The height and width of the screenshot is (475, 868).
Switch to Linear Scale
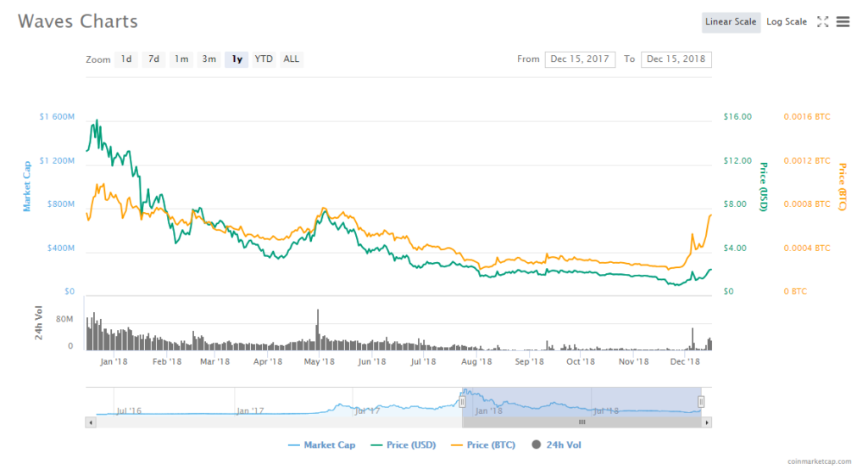[730, 22]
